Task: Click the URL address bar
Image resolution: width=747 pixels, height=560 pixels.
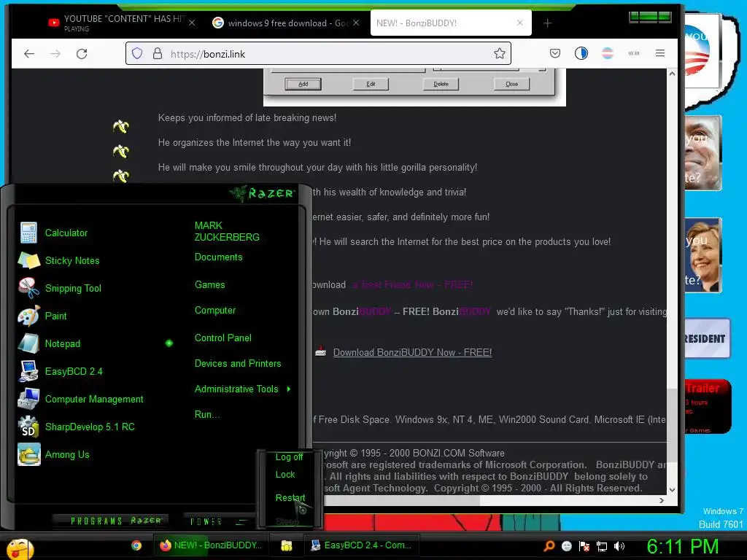Action: [x=318, y=53]
